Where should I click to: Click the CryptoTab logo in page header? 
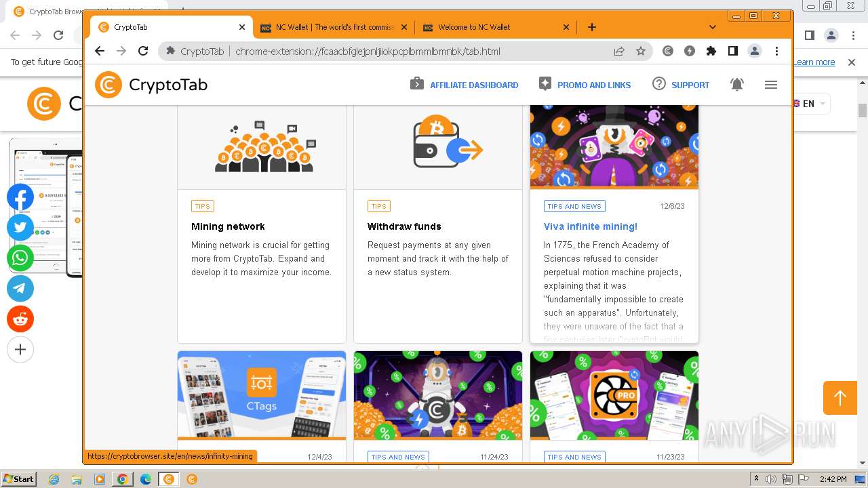(151, 85)
